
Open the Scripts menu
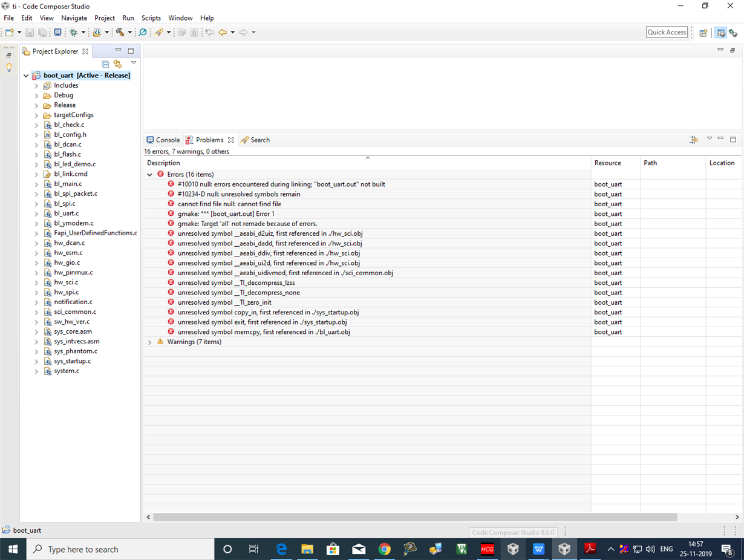151,18
